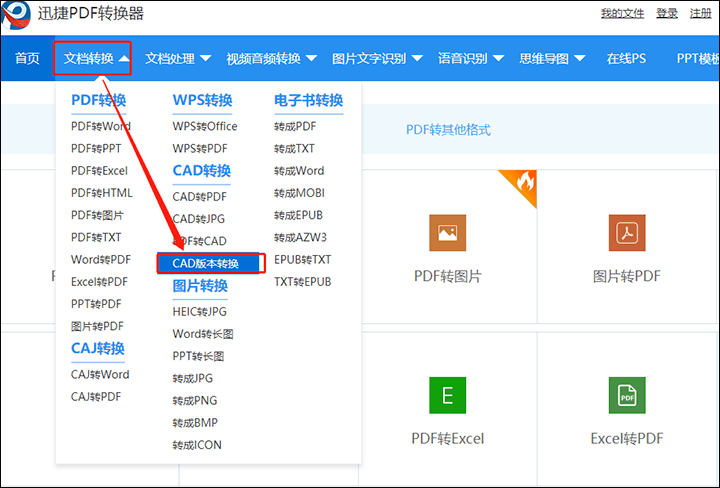This screenshot has width=720, height=488.
Task: Choose the Word转长图 entry
Action: 202,334
